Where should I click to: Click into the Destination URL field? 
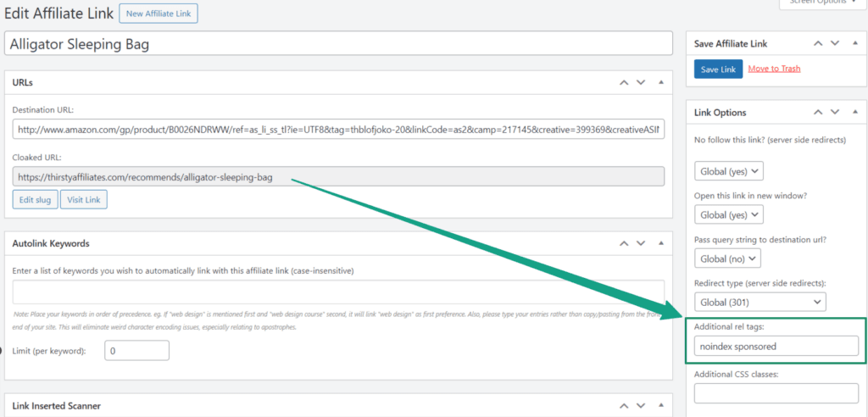point(338,130)
